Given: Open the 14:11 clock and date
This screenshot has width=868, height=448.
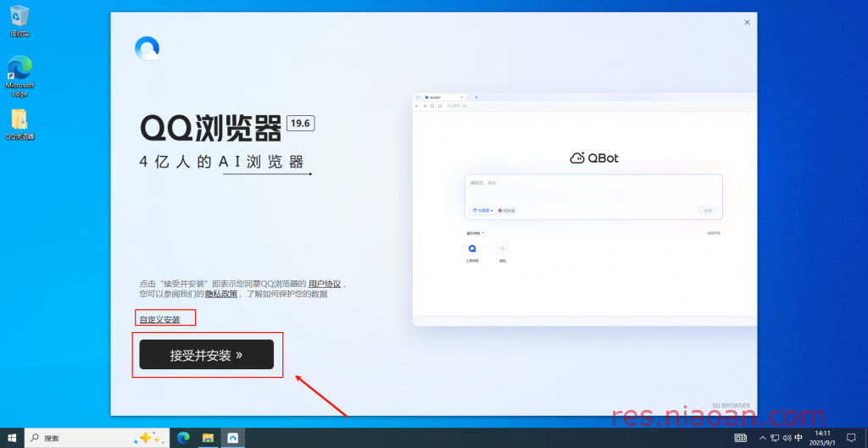Looking at the screenshot, I should (x=822, y=438).
